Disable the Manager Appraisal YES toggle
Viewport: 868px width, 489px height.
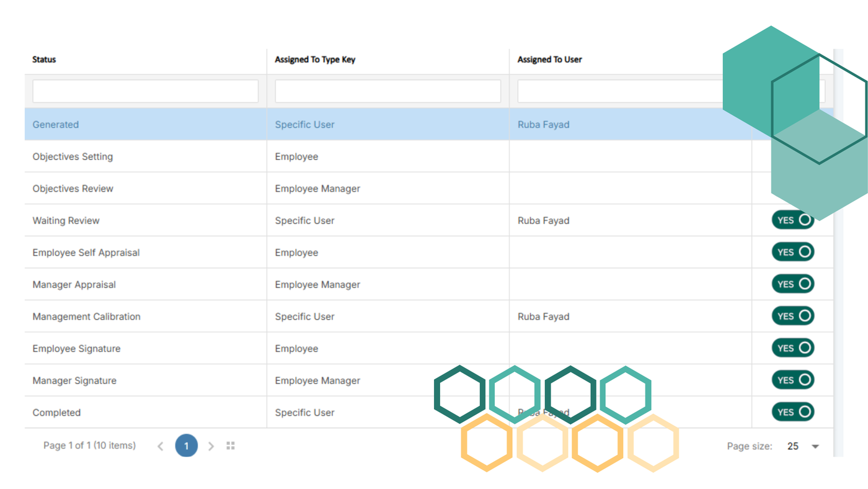792,284
